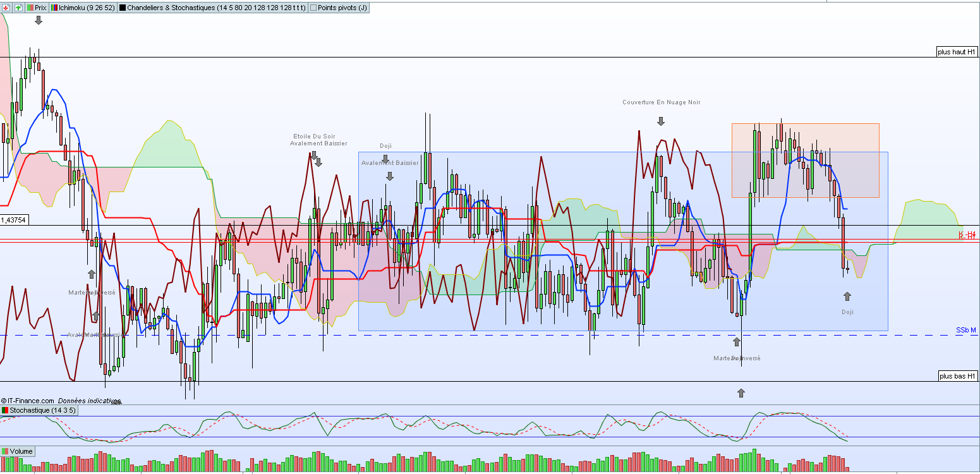Viewport: 980px width, 474px height.
Task: Click the IT-Finance.com copyright link
Action: click(28, 401)
